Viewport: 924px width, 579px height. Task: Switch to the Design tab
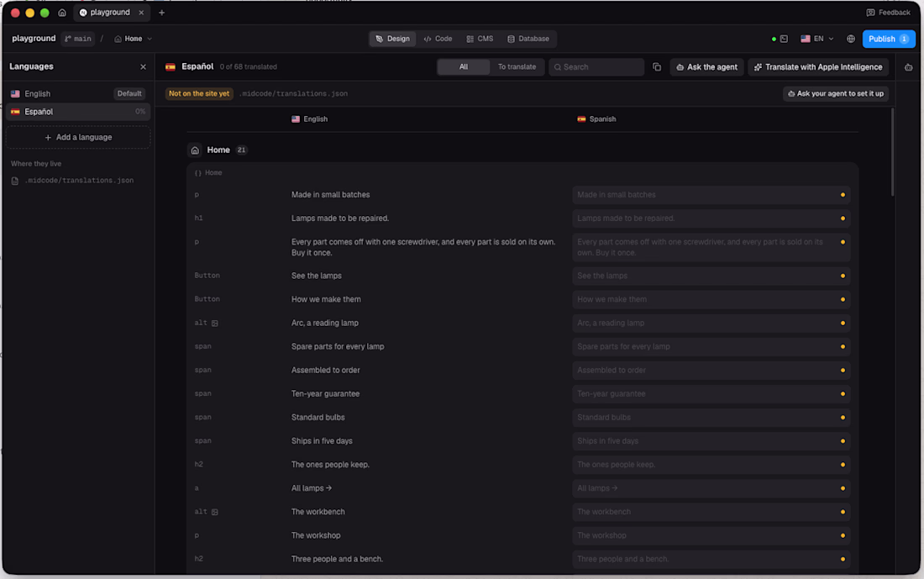click(392, 39)
